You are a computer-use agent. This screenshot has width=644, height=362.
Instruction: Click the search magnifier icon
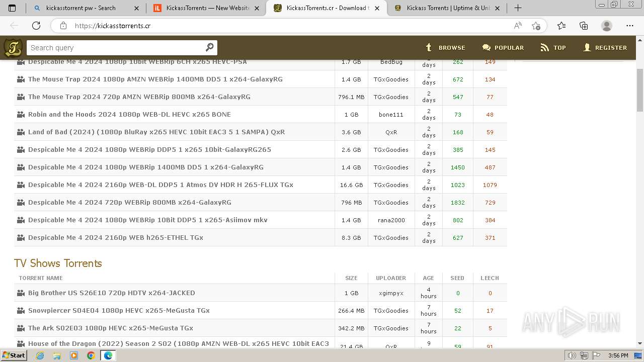(x=210, y=47)
